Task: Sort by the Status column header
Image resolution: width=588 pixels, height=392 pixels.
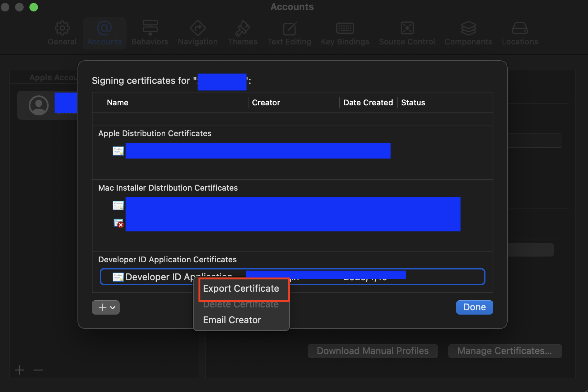Action: click(413, 102)
